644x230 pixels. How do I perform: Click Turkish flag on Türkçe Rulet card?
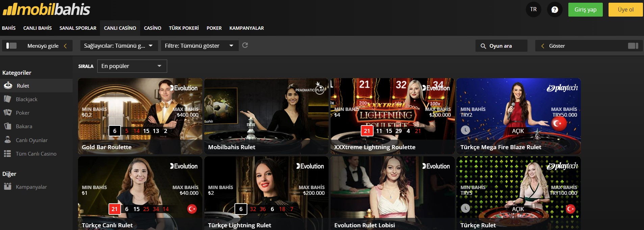point(570,209)
